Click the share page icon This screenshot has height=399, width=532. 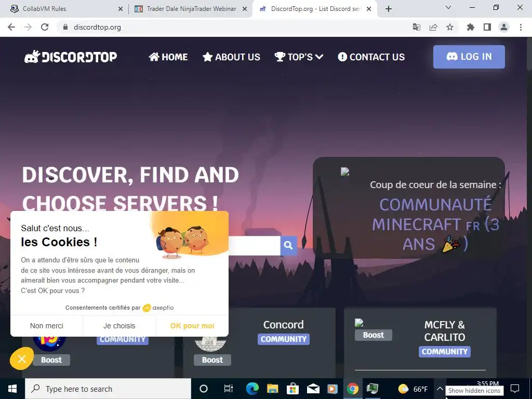[433, 27]
